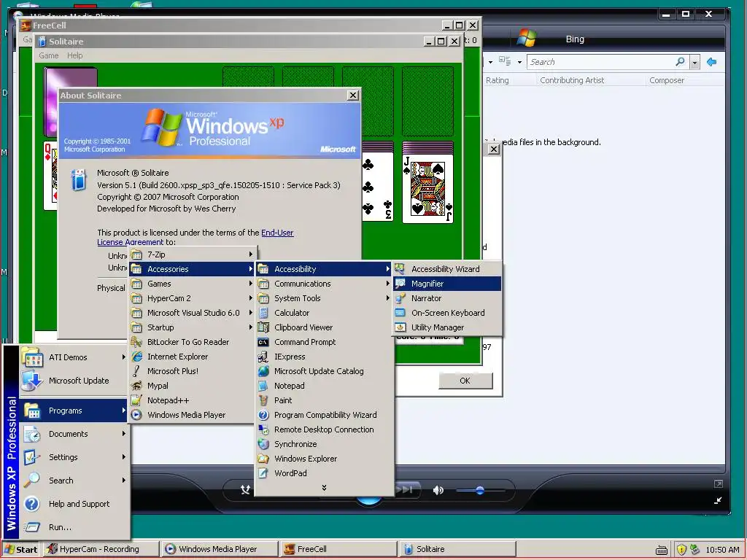Switch Media Player to compact mode
Image resolution: width=747 pixels, height=560 pixels.
tap(718, 500)
